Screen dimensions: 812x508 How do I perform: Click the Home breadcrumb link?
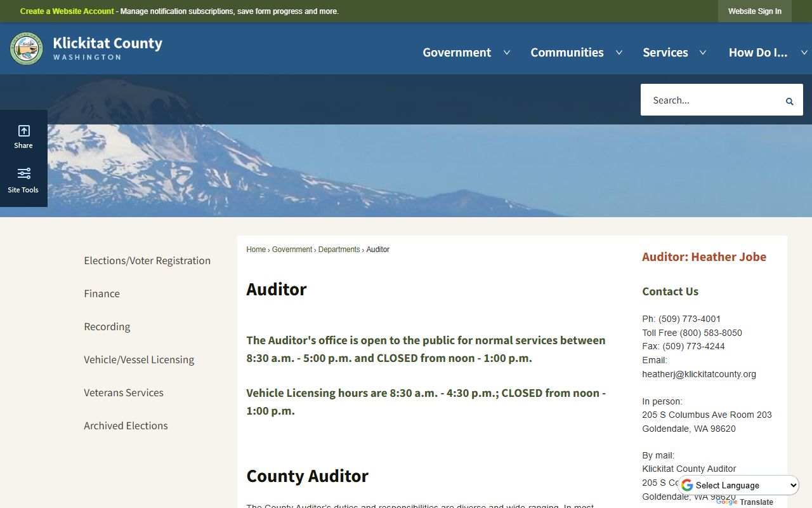click(x=256, y=250)
